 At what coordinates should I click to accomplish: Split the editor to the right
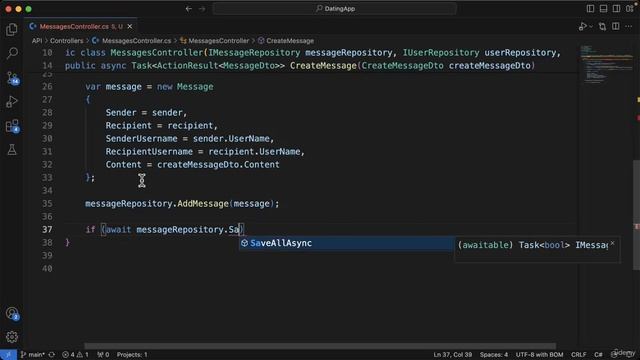(616, 27)
